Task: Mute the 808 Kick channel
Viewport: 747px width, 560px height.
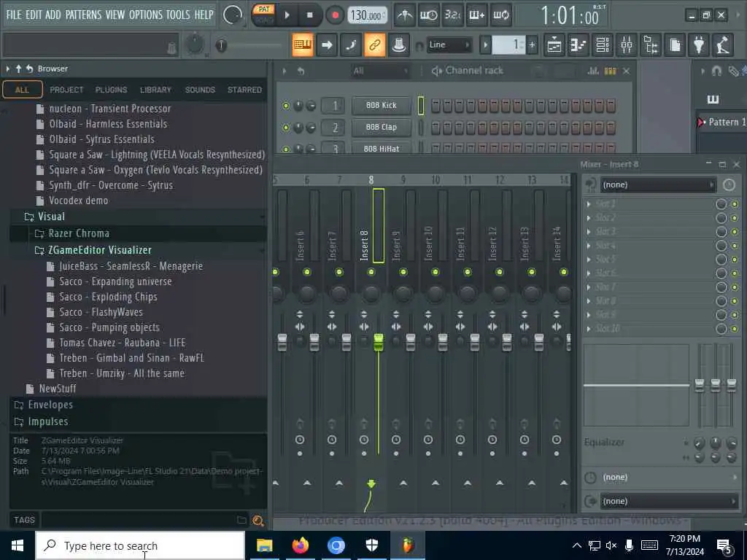Action: (x=286, y=105)
